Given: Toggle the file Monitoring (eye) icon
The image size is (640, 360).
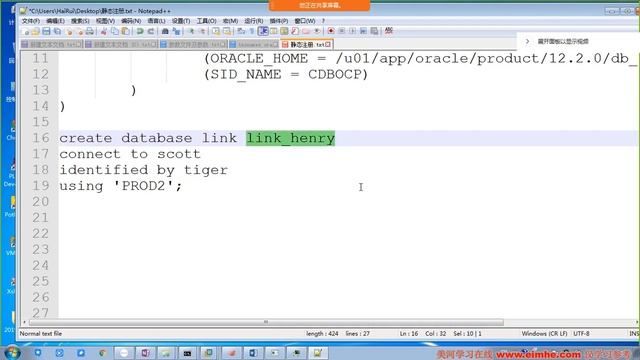Looking at the screenshot, I should point(317,31).
